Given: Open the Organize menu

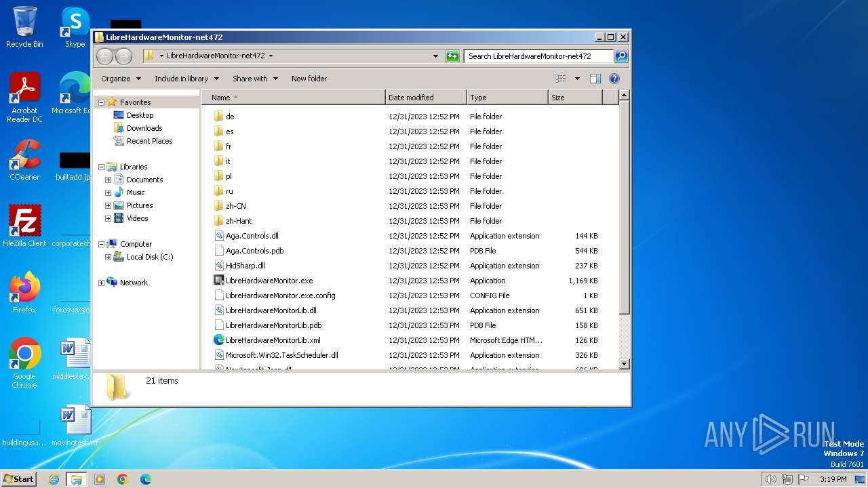Looking at the screenshot, I should (121, 79).
